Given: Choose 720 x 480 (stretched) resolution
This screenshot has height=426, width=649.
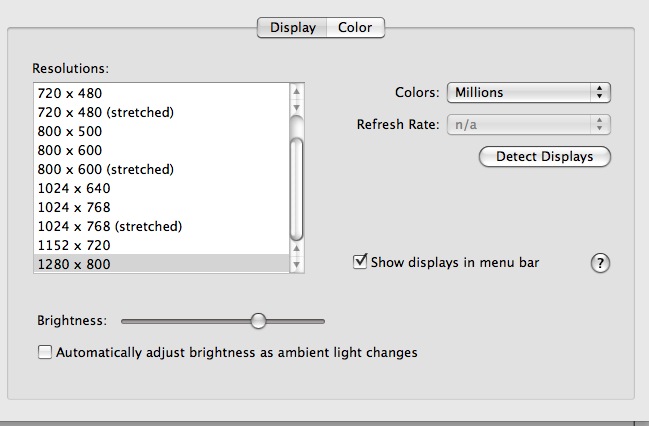Looking at the screenshot, I should pos(162,112).
